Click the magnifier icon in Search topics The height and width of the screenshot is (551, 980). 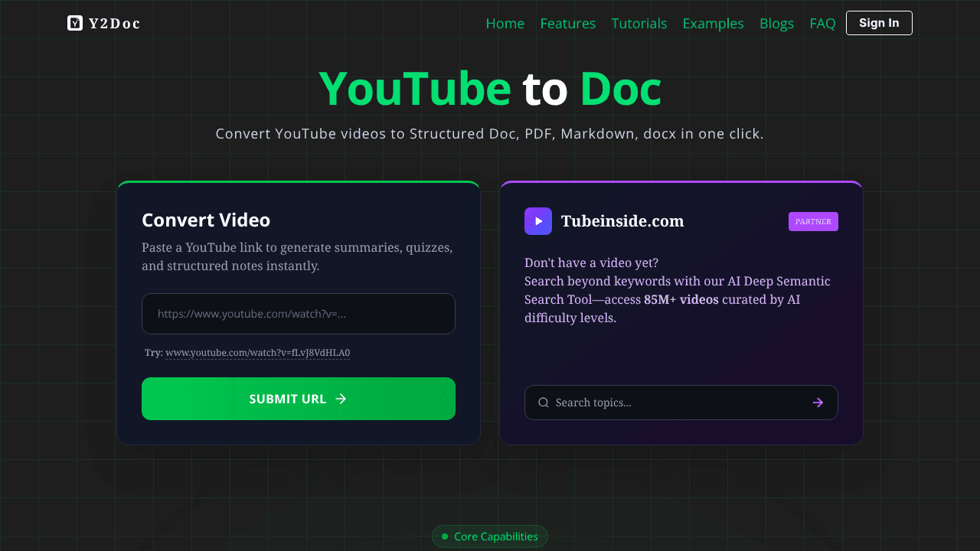[x=544, y=403]
